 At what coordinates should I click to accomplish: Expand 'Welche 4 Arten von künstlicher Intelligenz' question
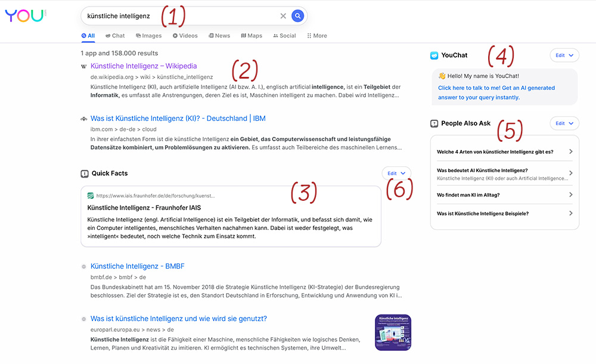point(505,151)
